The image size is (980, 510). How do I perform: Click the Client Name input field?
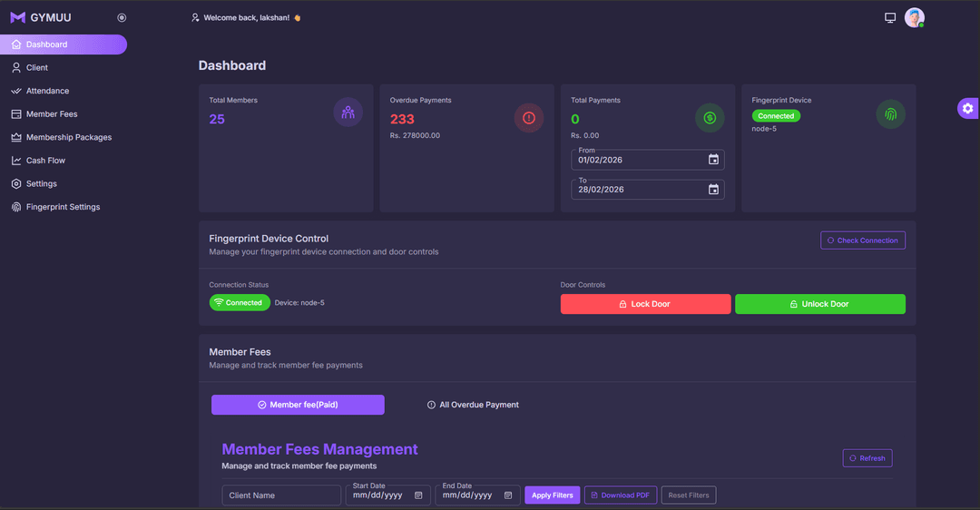[x=281, y=495]
